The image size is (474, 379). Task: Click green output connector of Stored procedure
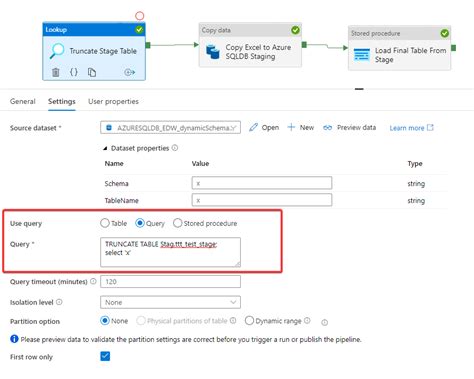coord(453,48)
